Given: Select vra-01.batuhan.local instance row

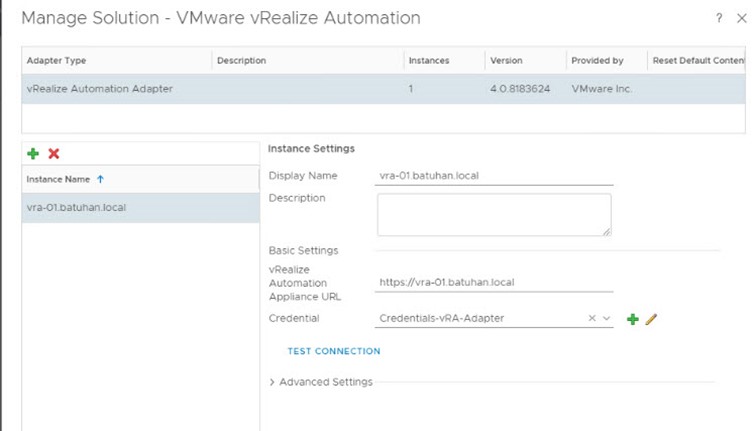Looking at the screenshot, I should [141, 208].
